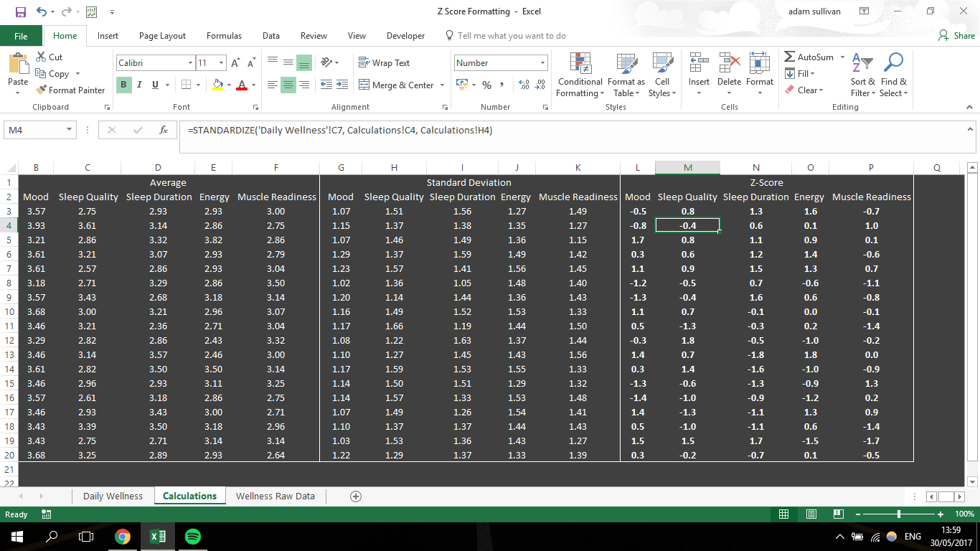Click the Format Painter
The image size is (980, 551).
click(70, 90)
